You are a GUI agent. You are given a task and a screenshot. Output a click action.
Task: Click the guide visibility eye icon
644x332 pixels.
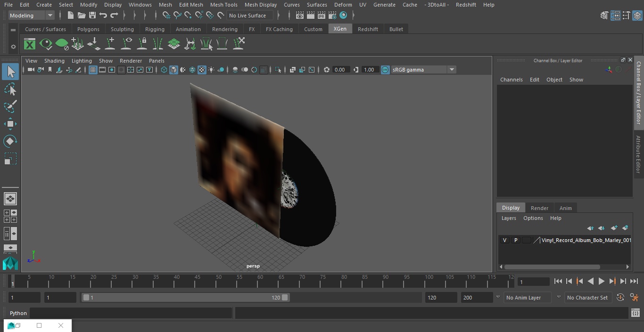pos(126,44)
